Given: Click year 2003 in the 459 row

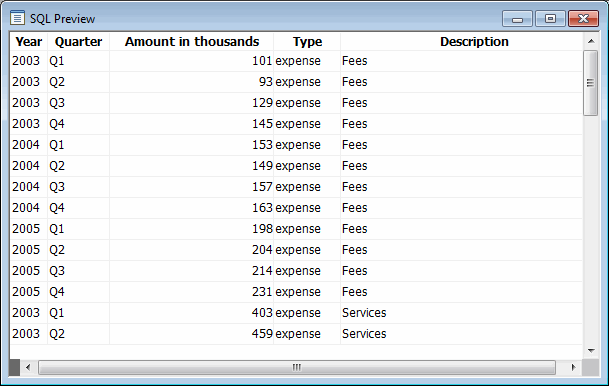Looking at the screenshot, I should 26,334.
